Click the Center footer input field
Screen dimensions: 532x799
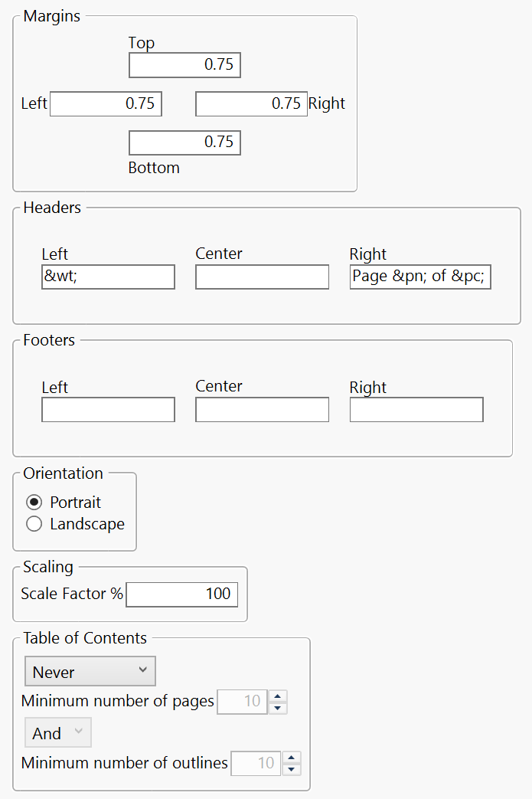coord(262,409)
